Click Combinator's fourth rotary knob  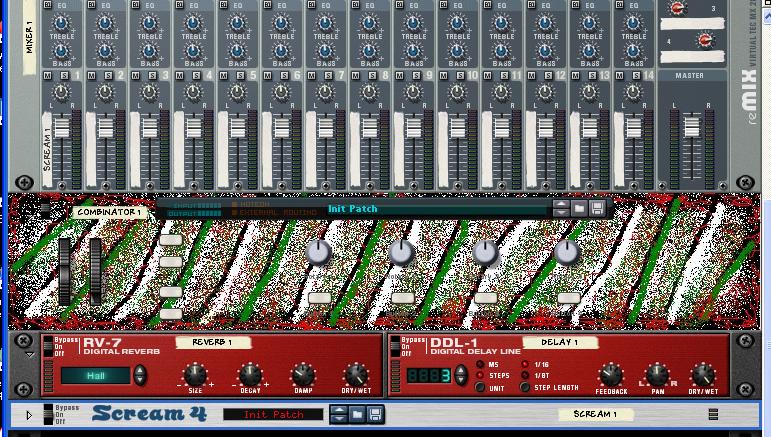[567, 253]
